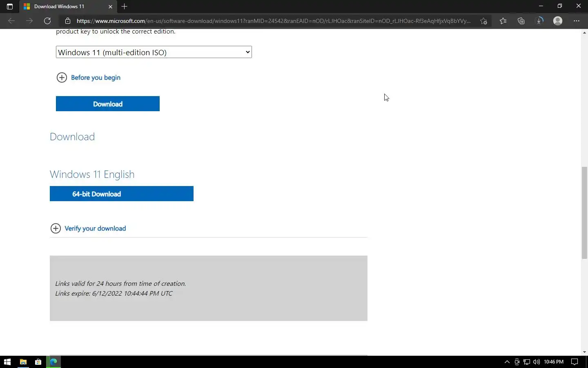Open Collections panel
Screen dimensions: 588x368
[x=521, y=21]
